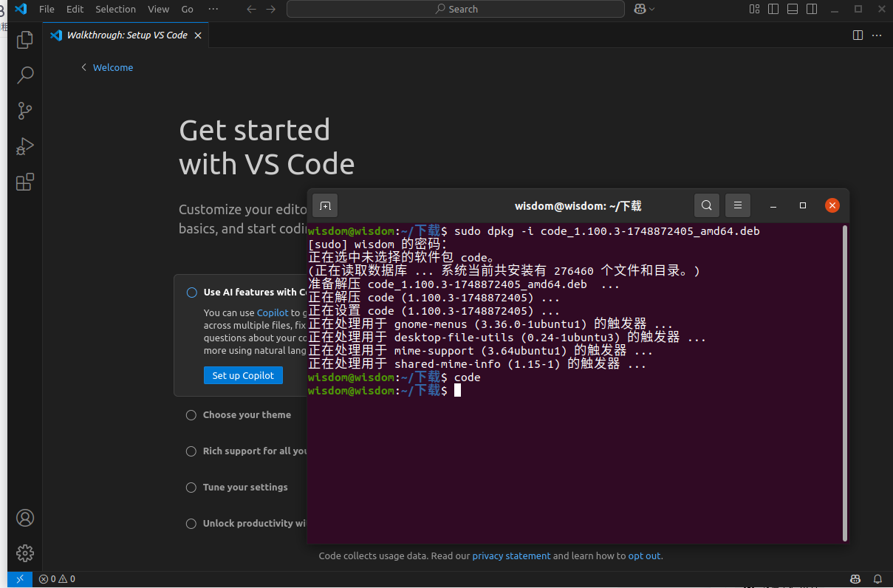Go back with the left arrow
The height and width of the screenshot is (588, 893).
tap(251, 9)
